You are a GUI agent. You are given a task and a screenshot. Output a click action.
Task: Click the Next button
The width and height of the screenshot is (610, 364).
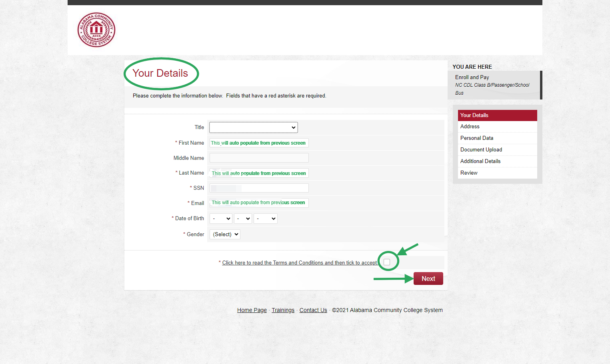click(428, 278)
